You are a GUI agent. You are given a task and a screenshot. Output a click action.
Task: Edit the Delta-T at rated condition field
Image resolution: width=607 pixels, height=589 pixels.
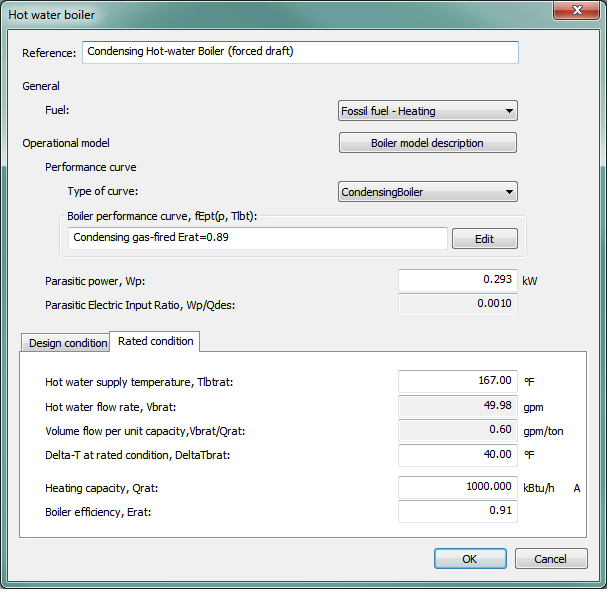(457, 455)
